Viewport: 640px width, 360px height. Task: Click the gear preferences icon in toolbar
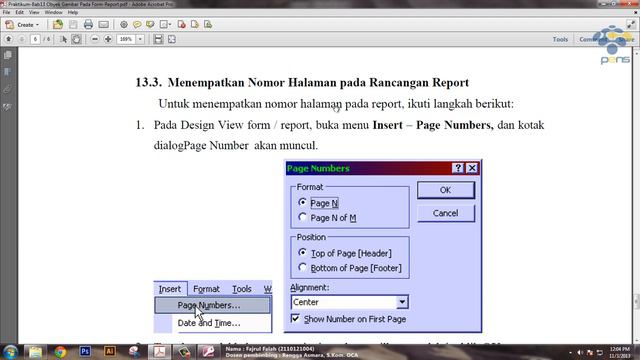click(124, 24)
